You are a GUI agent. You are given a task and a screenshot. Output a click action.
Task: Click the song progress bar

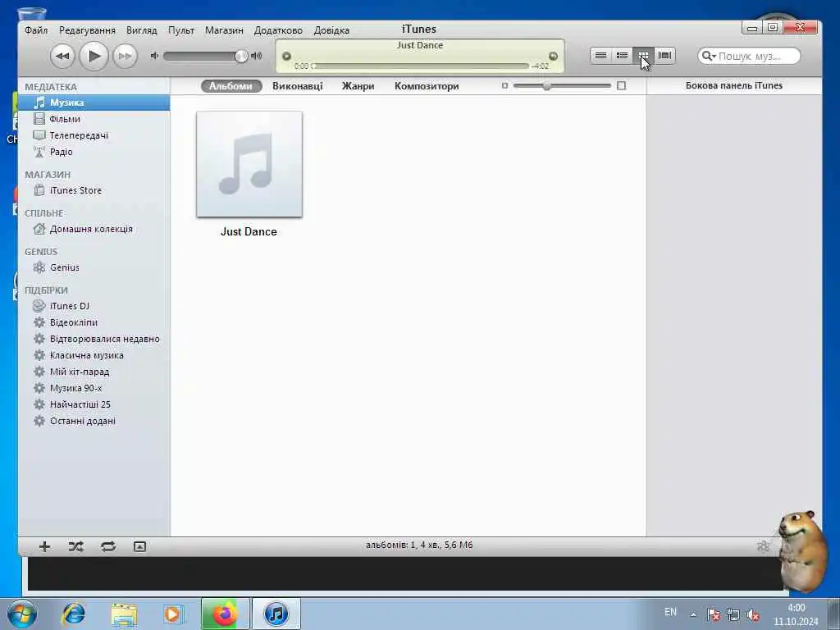(x=421, y=66)
